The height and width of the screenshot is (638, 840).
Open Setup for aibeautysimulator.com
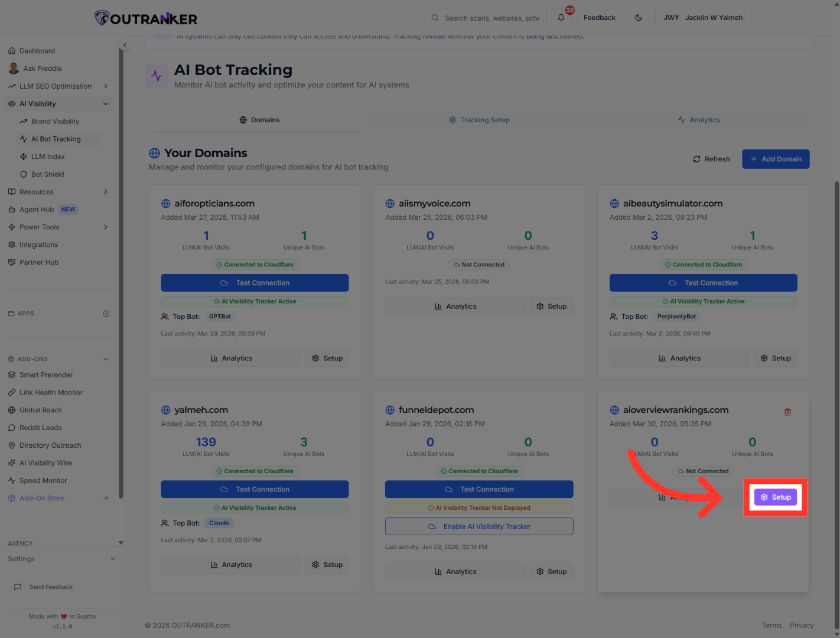click(x=776, y=358)
